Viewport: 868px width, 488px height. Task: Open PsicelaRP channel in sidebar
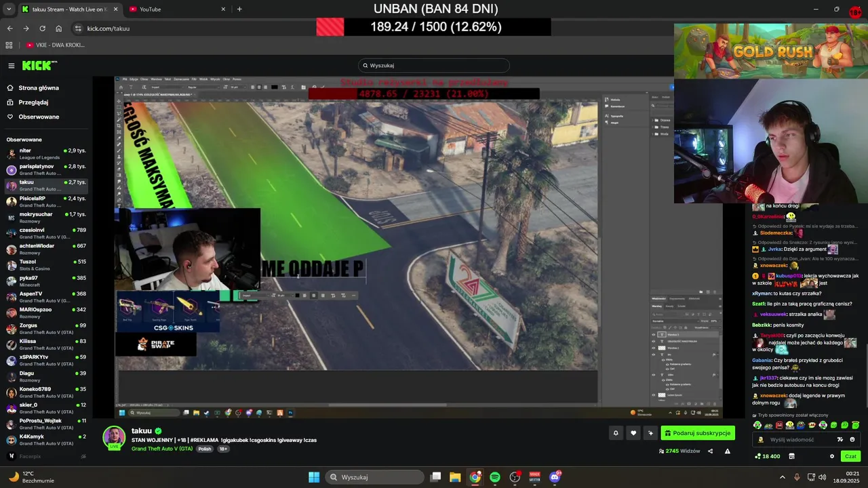[x=46, y=201]
